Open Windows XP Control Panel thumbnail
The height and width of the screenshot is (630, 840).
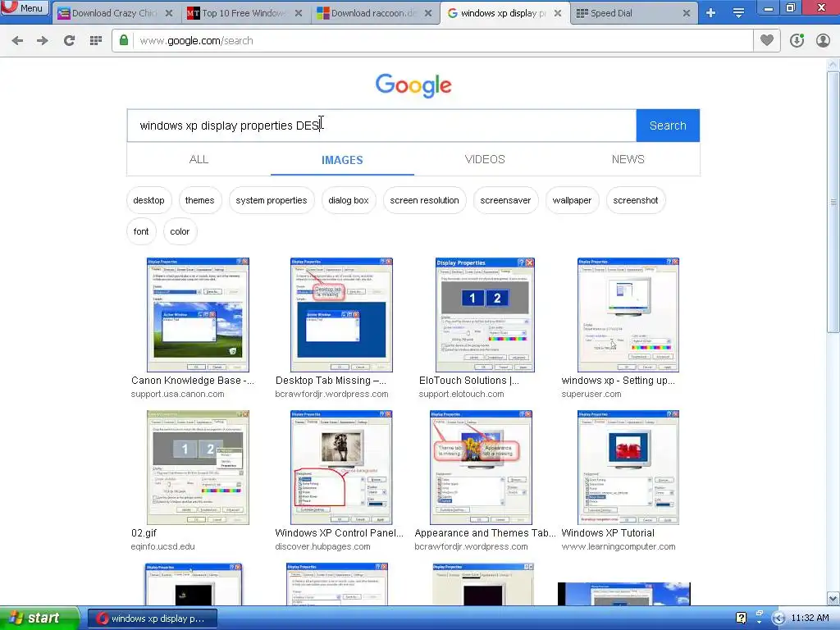click(x=341, y=468)
